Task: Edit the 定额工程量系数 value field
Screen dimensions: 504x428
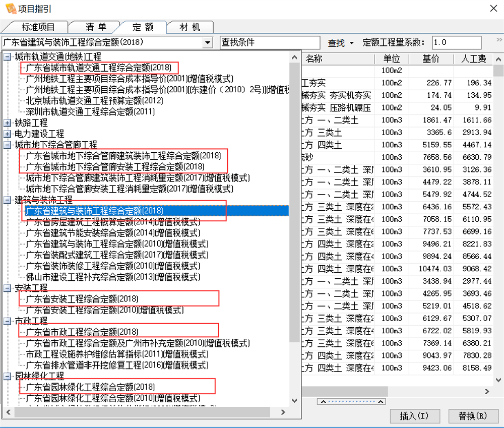Action: [x=457, y=42]
